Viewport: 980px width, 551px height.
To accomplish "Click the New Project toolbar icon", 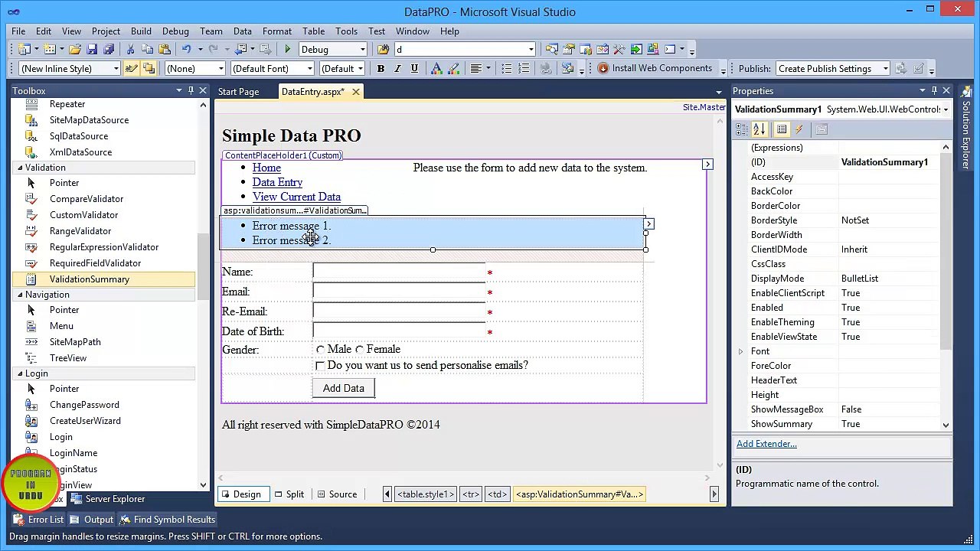I will pos(24,50).
